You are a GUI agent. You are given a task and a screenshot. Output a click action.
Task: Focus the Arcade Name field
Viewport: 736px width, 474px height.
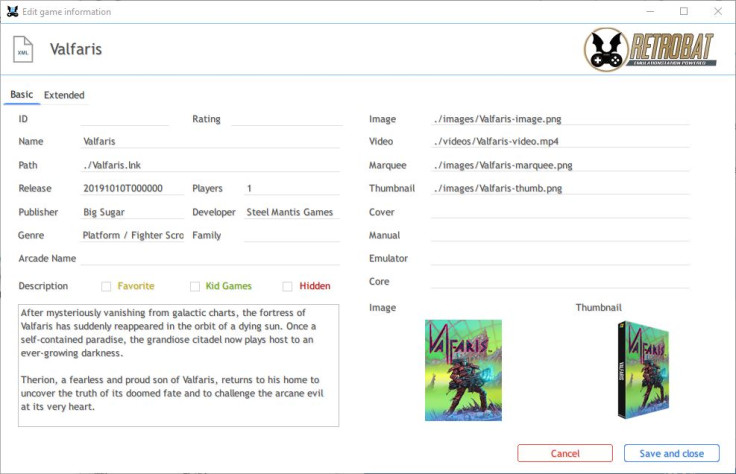(210, 258)
